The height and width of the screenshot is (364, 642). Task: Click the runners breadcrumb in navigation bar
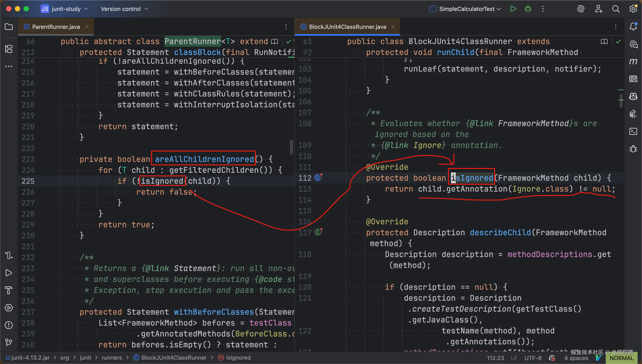click(x=112, y=358)
